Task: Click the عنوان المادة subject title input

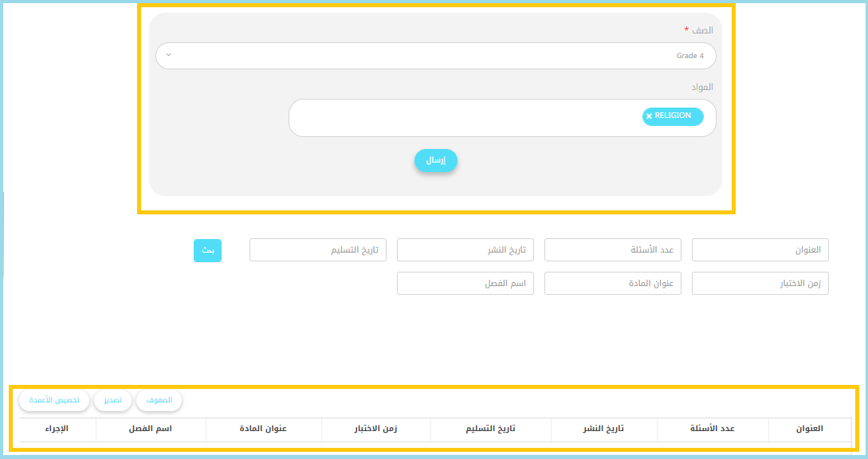Action: click(612, 284)
